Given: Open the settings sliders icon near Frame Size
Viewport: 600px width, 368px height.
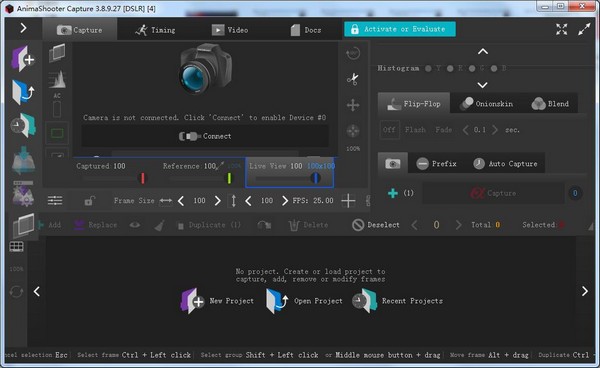Looking at the screenshot, I should (55, 200).
